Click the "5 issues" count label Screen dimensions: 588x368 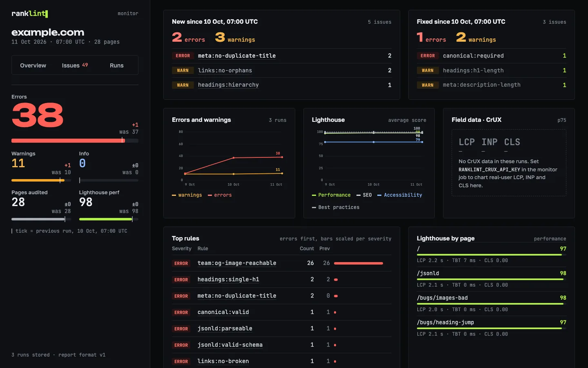coord(379,22)
